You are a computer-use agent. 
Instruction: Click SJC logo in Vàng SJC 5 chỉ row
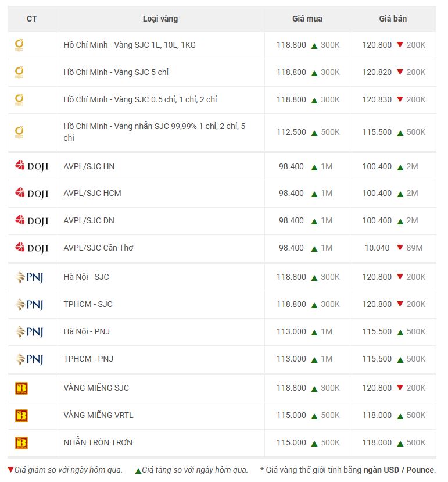[x=19, y=73]
